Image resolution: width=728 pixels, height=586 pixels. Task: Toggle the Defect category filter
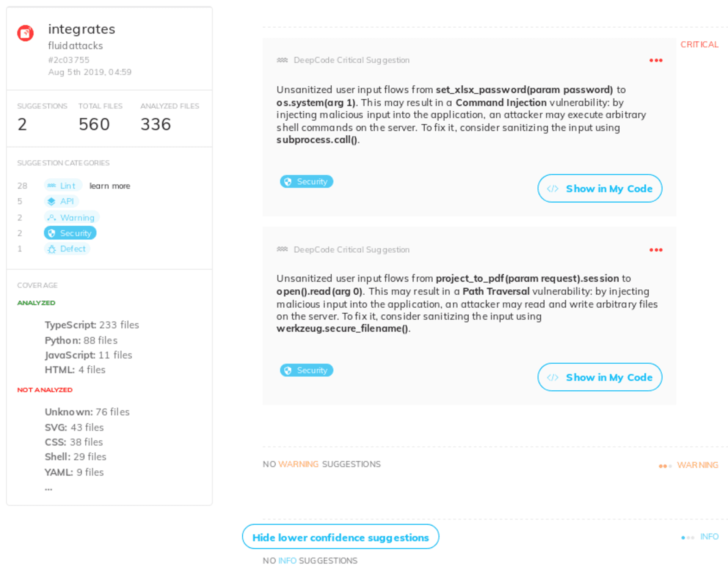(67, 249)
